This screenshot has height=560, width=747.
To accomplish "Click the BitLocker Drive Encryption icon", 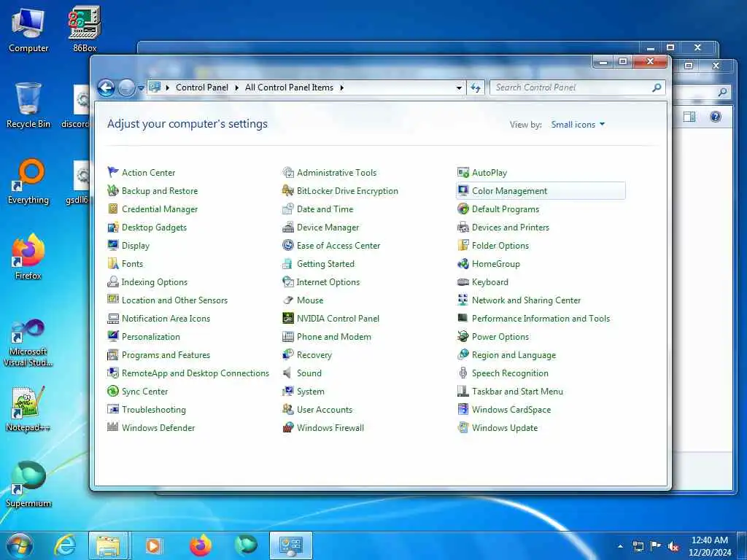I will 287,190.
